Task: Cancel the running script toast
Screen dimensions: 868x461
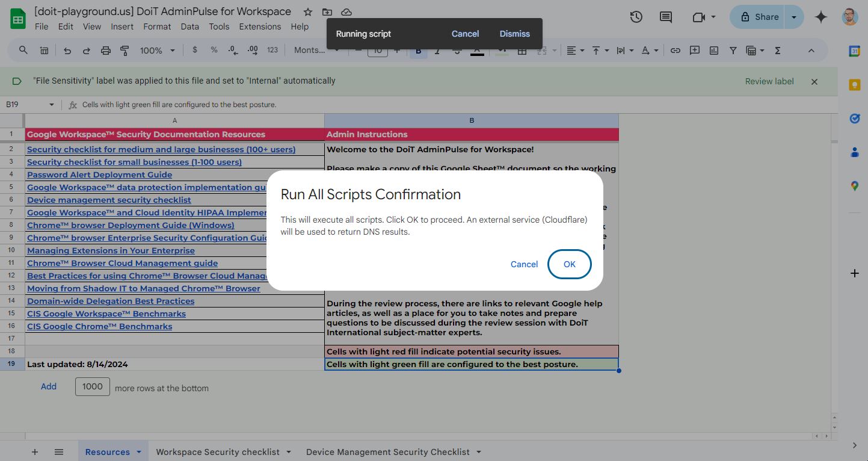Action: (465, 34)
